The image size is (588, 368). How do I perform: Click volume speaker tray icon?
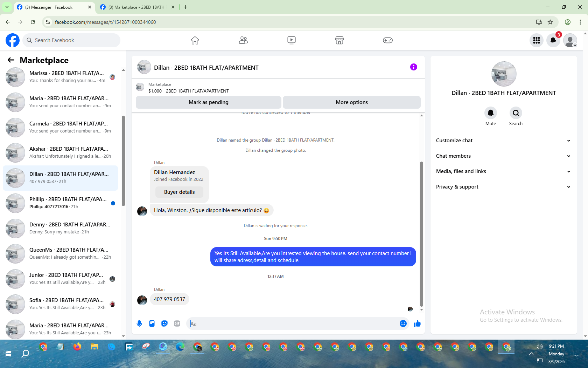(540, 347)
